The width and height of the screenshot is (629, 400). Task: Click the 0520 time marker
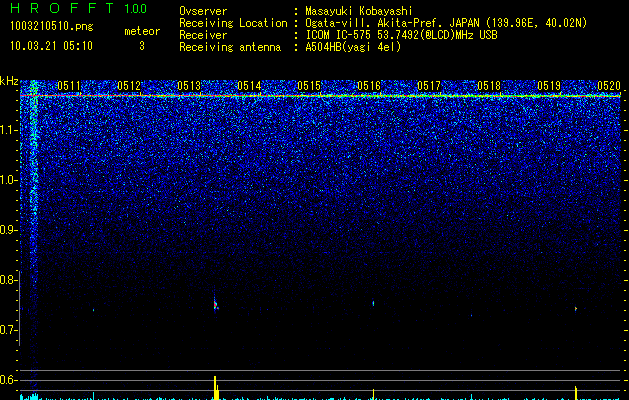[x=609, y=86]
